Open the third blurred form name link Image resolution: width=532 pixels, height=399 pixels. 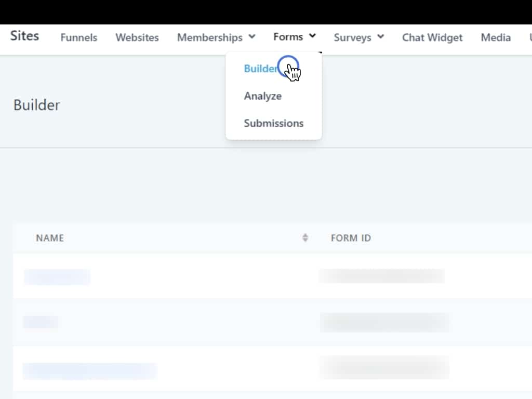89,371
